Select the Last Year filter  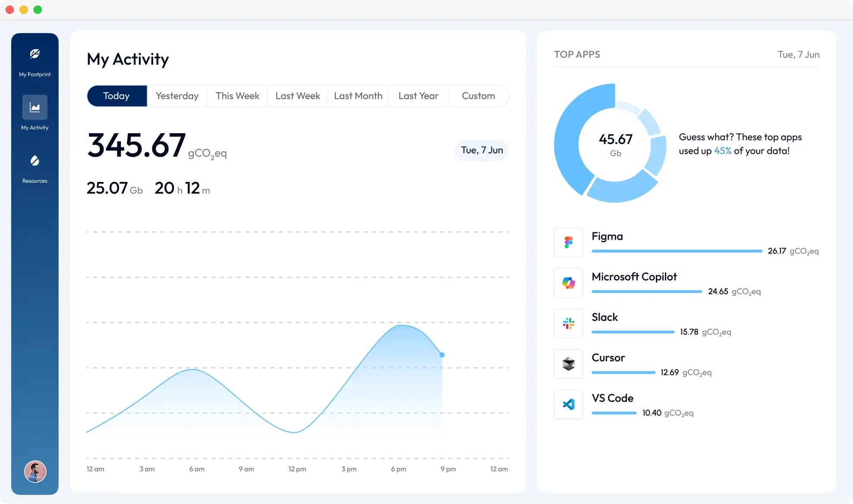click(418, 96)
